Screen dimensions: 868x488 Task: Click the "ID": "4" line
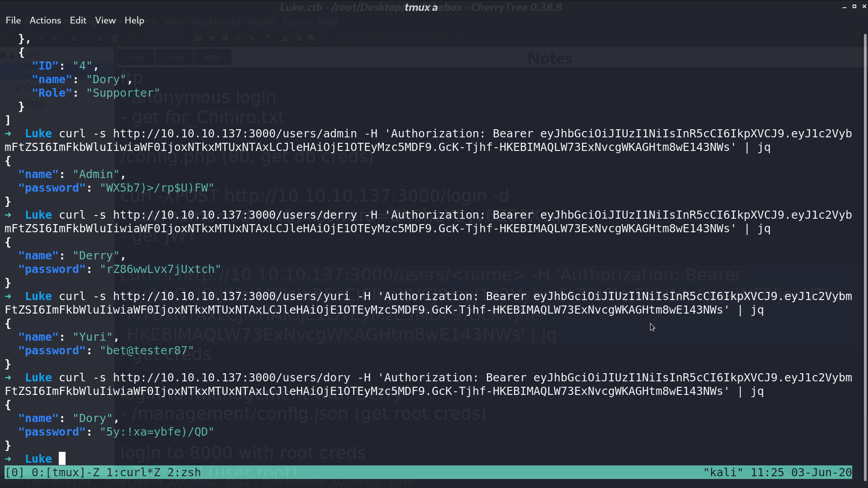coord(65,66)
